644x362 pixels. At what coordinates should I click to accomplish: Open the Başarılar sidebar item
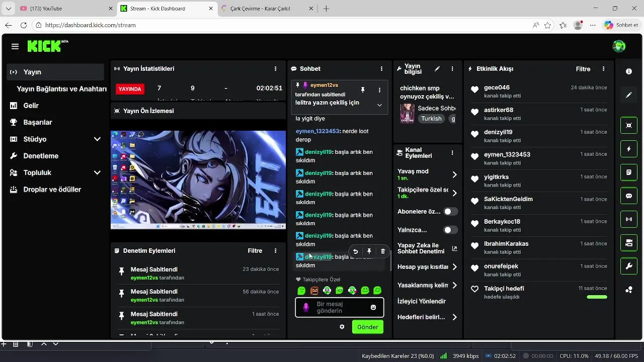(55, 122)
